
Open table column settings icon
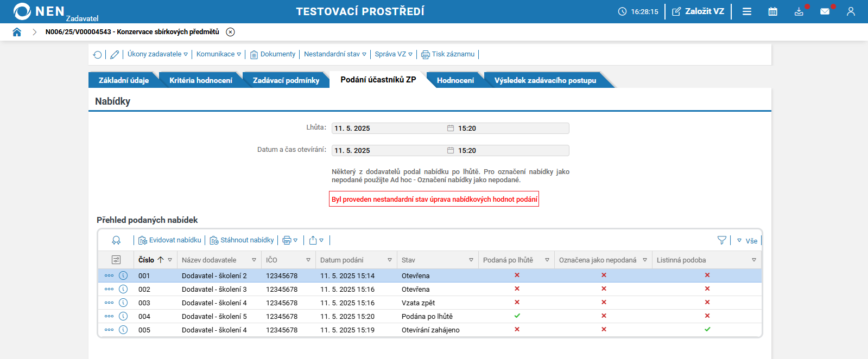click(116, 260)
